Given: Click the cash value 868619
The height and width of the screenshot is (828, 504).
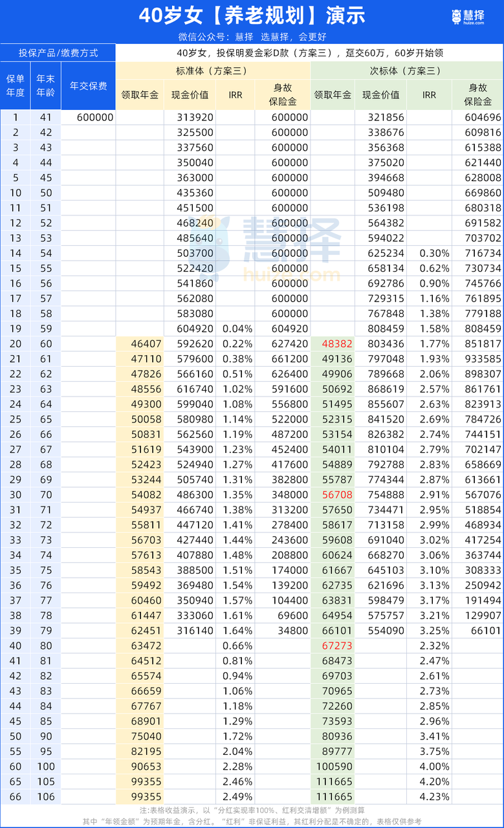Looking at the screenshot, I should [x=386, y=389].
